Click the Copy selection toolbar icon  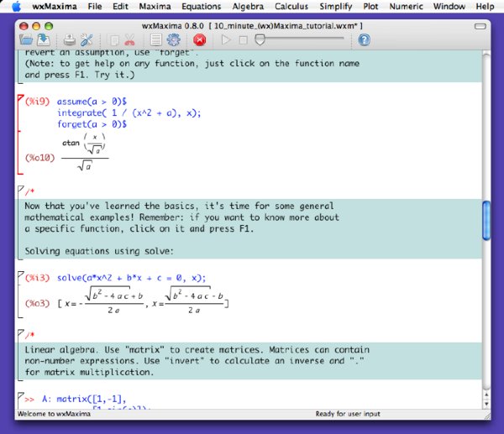click(x=113, y=40)
